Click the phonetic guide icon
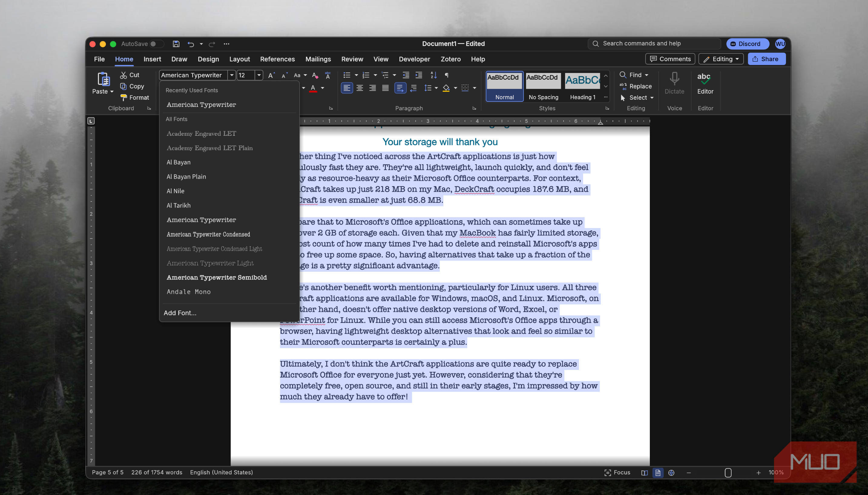868x495 pixels. 328,75
